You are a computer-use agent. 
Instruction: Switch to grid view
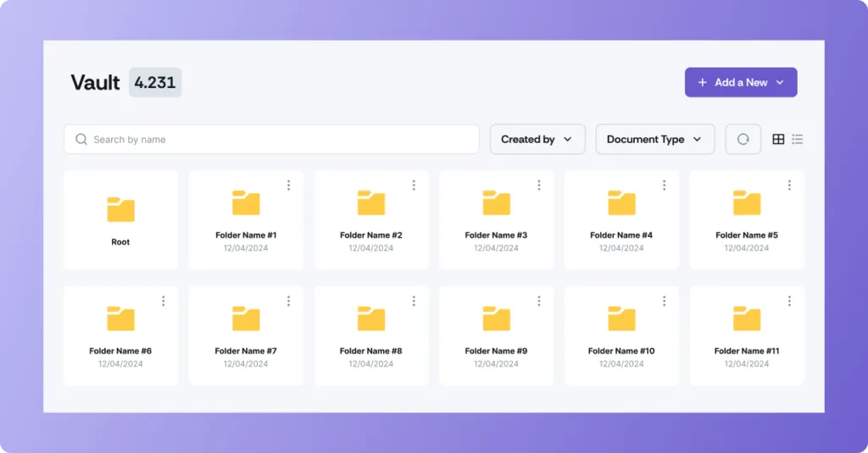click(778, 140)
